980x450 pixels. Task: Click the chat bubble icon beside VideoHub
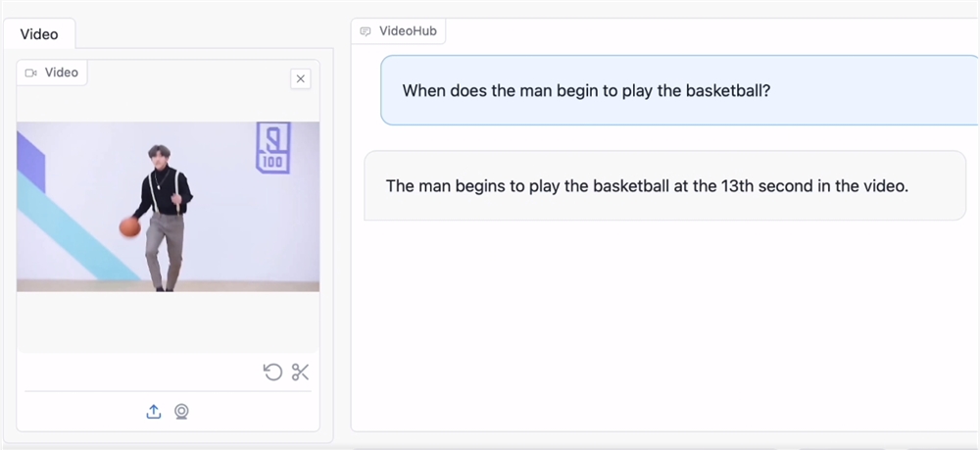pos(366,31)
